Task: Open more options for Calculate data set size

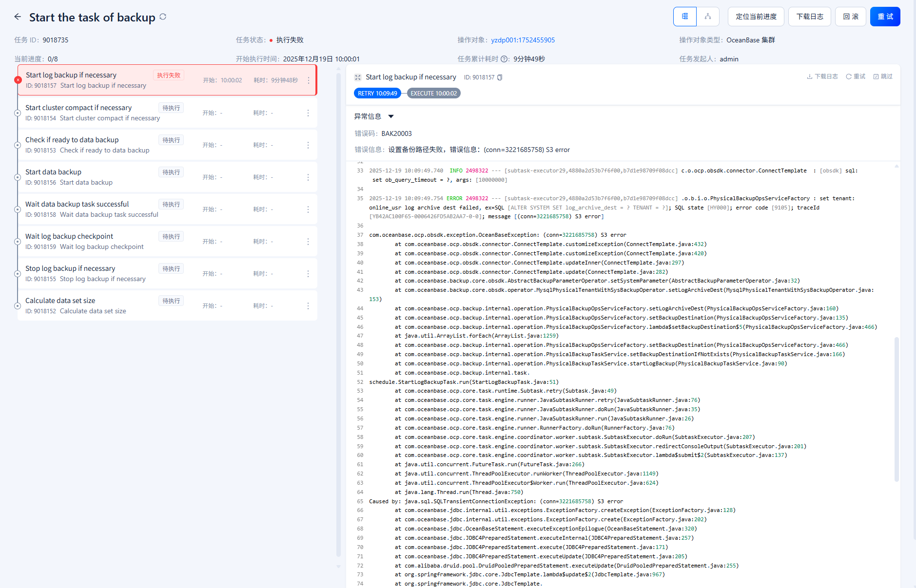Action: (308, 306)
